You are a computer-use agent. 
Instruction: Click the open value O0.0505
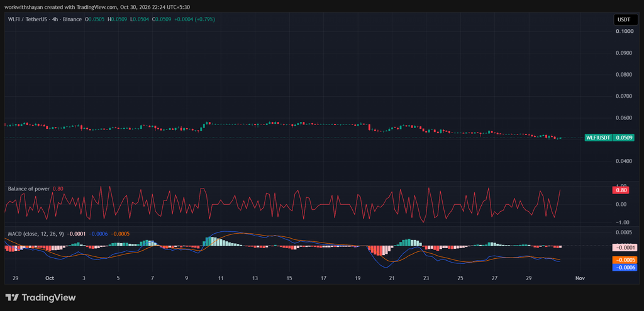tap(95, 19)
